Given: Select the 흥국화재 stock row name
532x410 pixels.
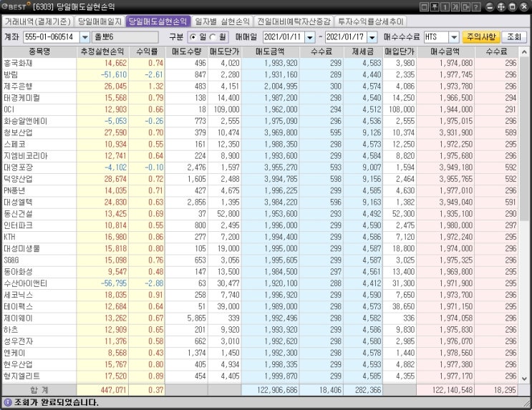Looking at the screenshot, I should point(19,64).
